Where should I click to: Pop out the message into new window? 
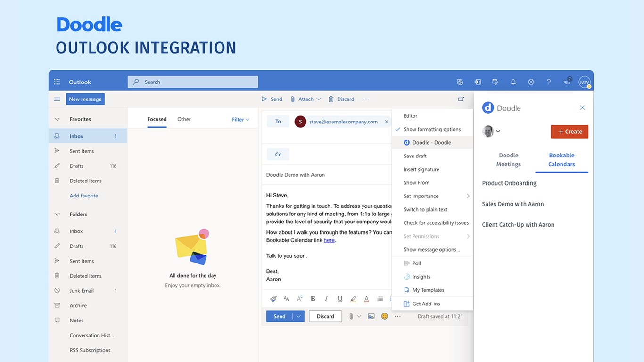[x=461, y=99]
